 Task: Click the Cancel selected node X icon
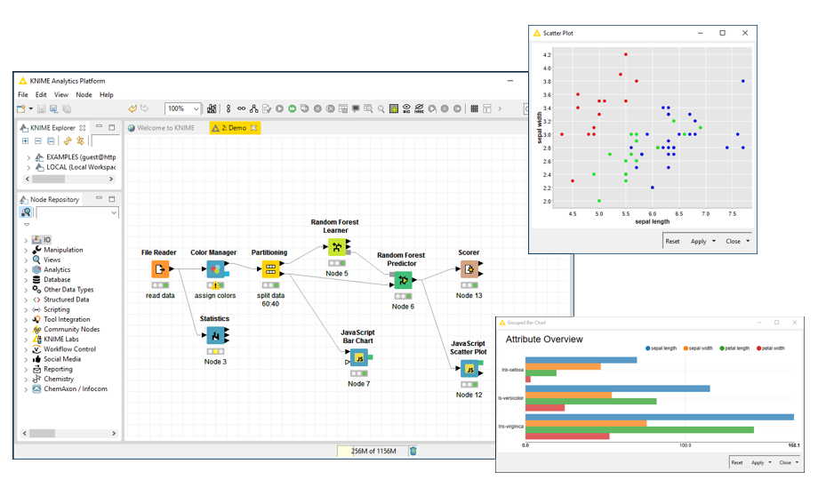(317, 108)
